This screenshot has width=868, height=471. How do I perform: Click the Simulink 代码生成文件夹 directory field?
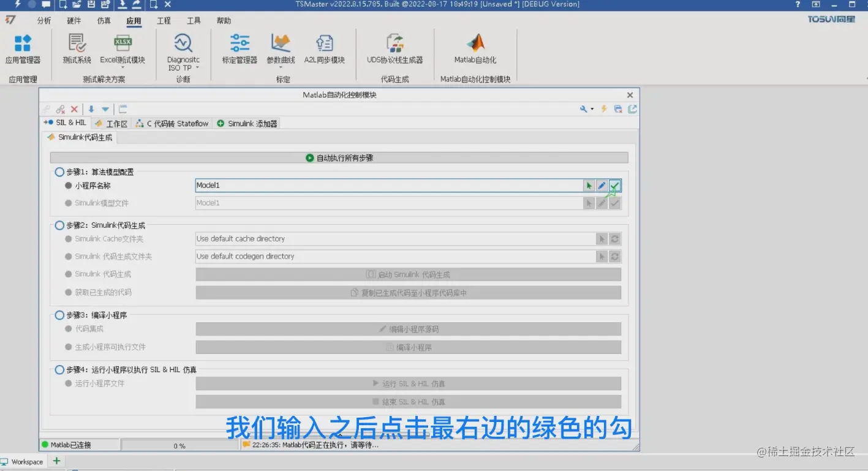(x=395, y=257)
